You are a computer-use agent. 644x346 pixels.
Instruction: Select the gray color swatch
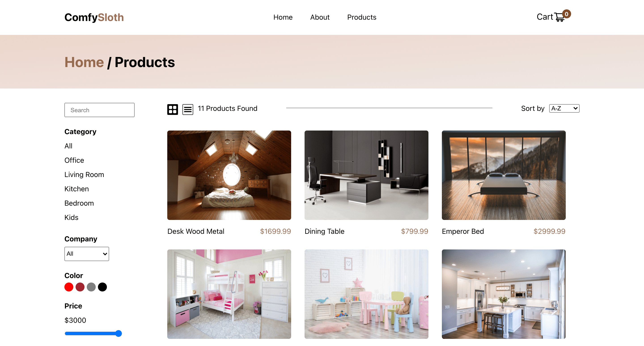click(91, 287)
